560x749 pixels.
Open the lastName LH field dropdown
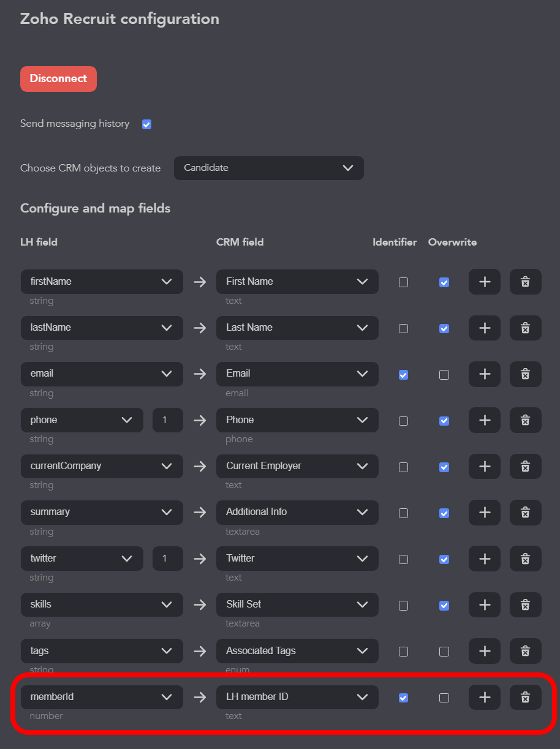tap(102, 328)
